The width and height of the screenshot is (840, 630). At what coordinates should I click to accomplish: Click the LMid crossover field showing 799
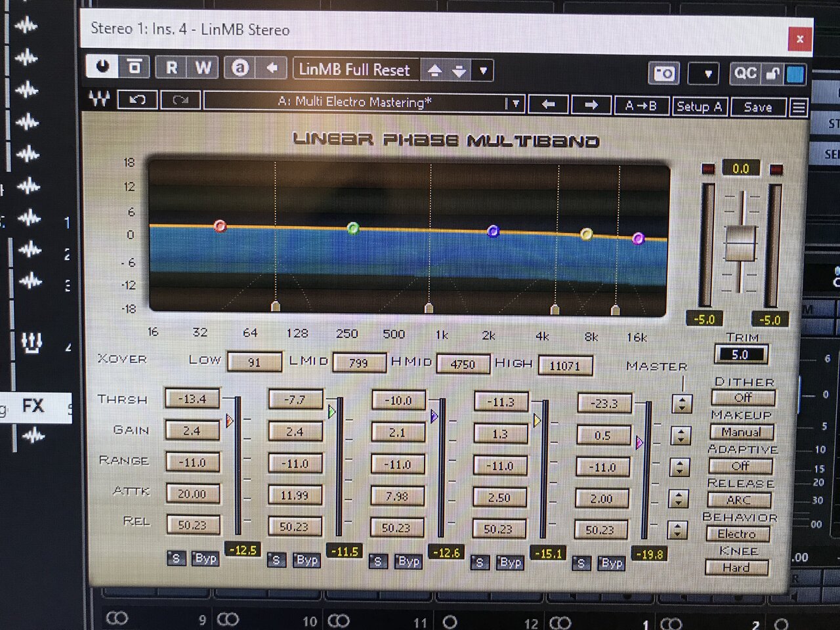click(358, 363)
